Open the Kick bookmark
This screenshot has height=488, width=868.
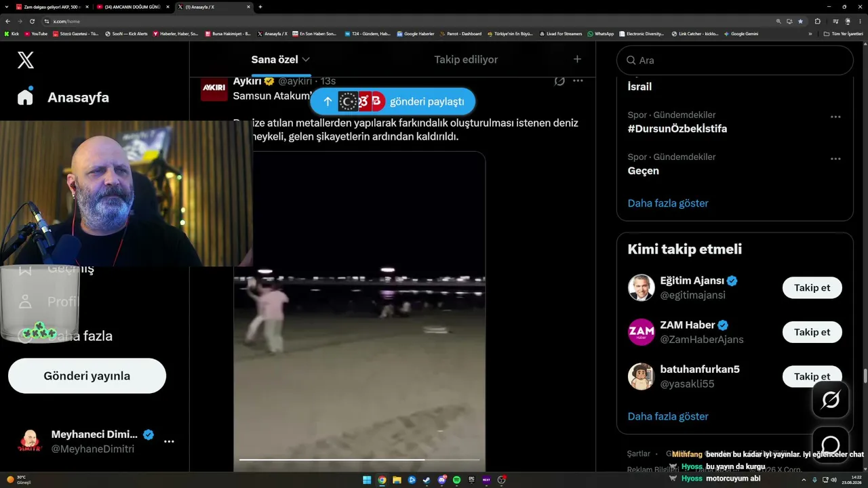(12, 34)
